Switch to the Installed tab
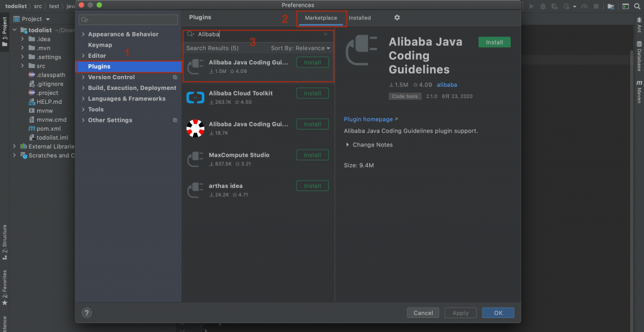The width and height of the screenshot is (644, 332). tap(360, 18)
